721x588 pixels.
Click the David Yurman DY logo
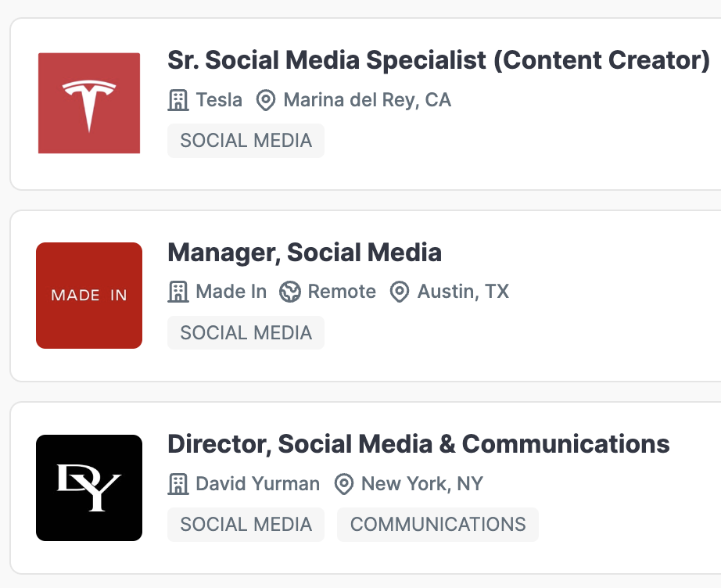click(88, 487)
